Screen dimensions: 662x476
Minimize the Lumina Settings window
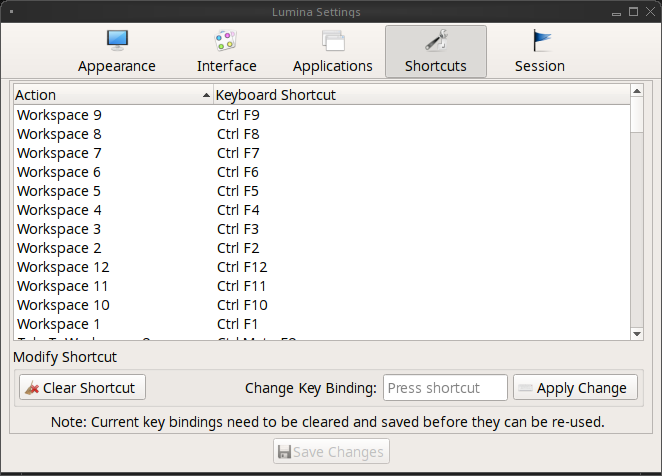(616, 13)
